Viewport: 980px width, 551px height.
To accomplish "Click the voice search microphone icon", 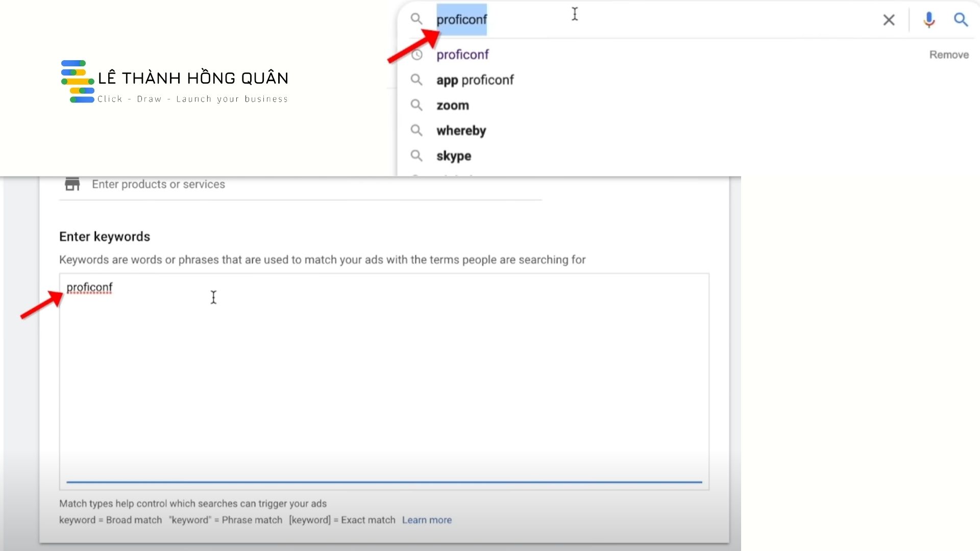I will [x=928, y=20].
